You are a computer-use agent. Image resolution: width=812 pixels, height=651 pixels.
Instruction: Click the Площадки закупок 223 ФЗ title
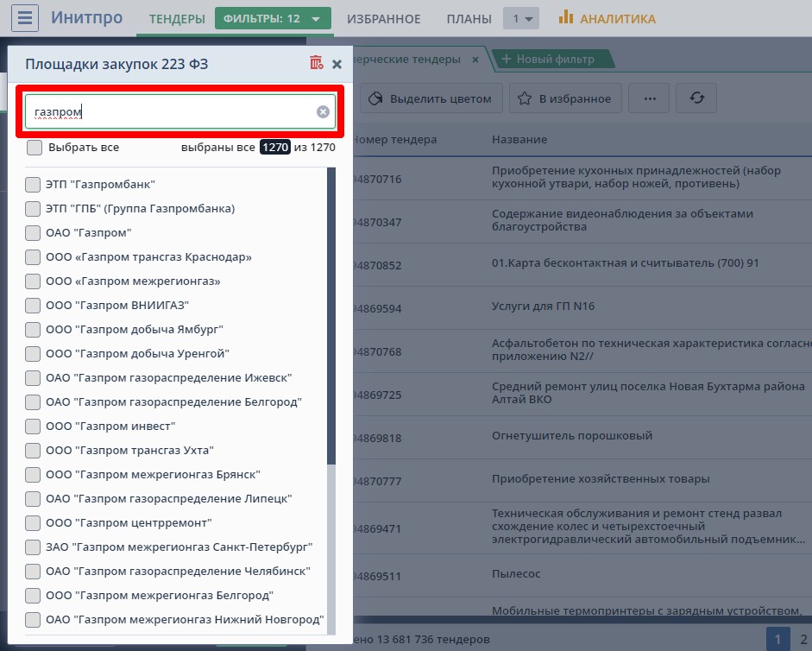point(116,64)
